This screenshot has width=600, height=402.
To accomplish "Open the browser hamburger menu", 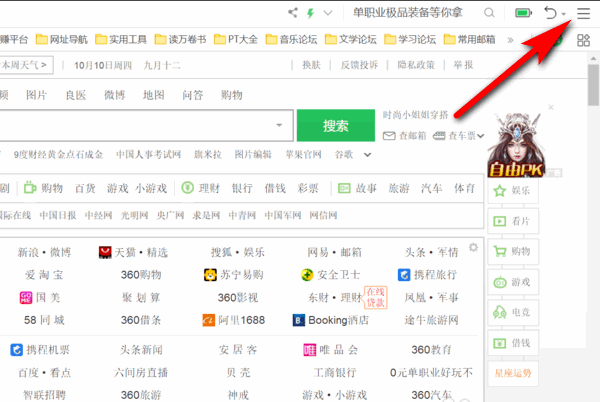I will click(x=583, y=13).
